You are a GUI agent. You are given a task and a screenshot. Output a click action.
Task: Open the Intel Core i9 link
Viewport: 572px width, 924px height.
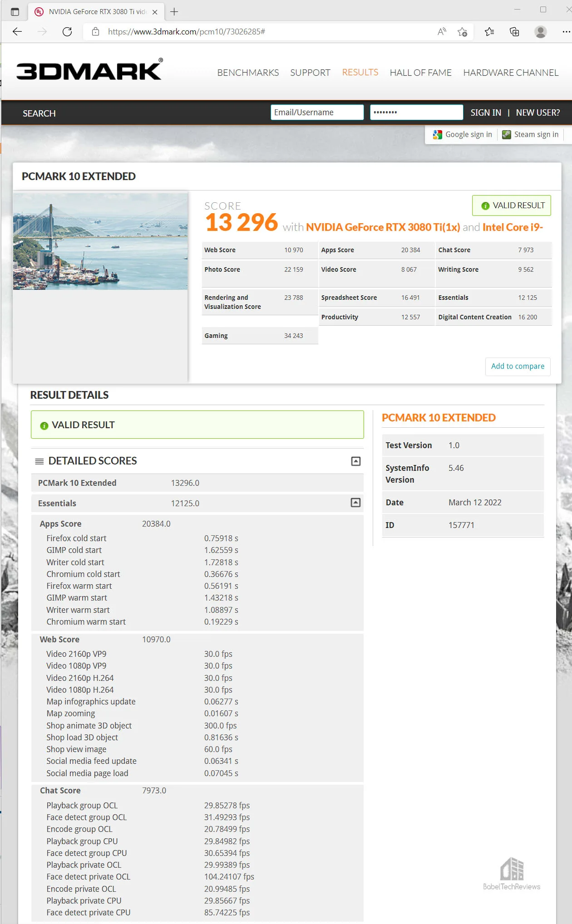click(513, 227)
